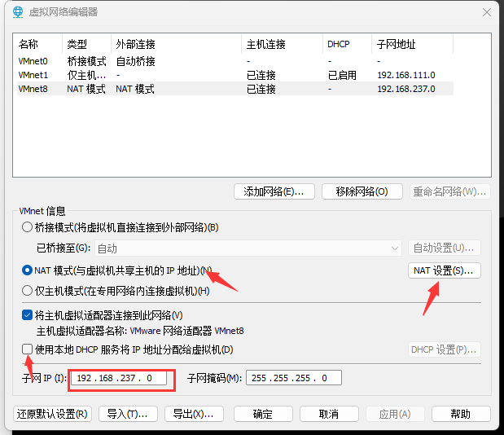Click the 添加网络 button

[x=274, y=191]
